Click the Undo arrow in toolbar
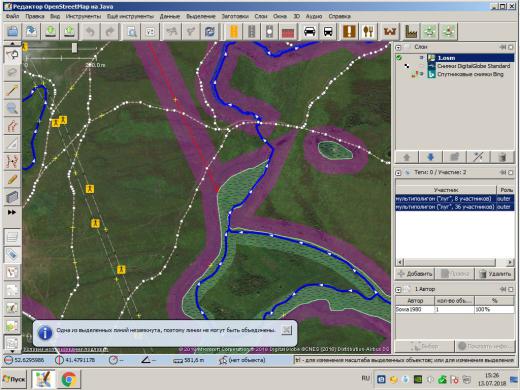This screenshot has height=390, width=520. point(90,32)
